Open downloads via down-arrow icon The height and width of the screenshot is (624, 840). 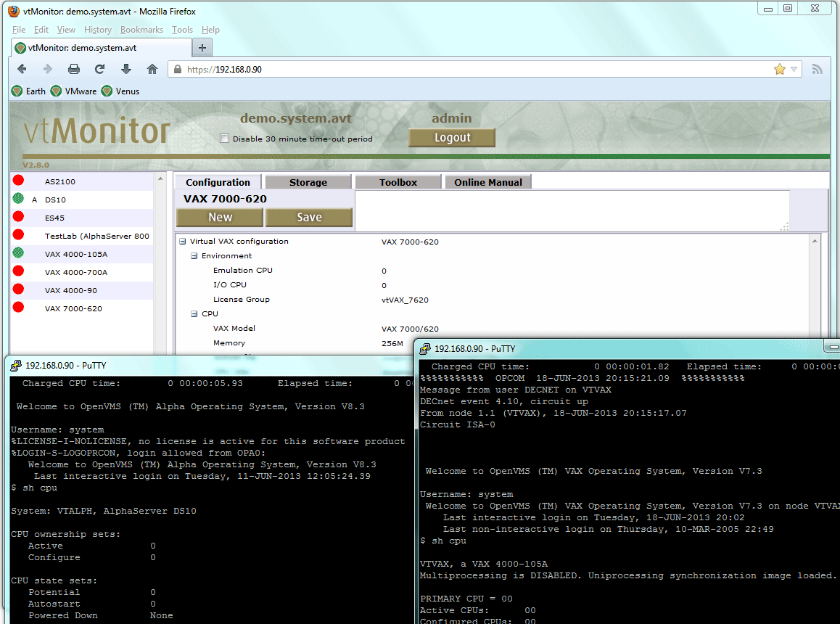coord(126,69)
